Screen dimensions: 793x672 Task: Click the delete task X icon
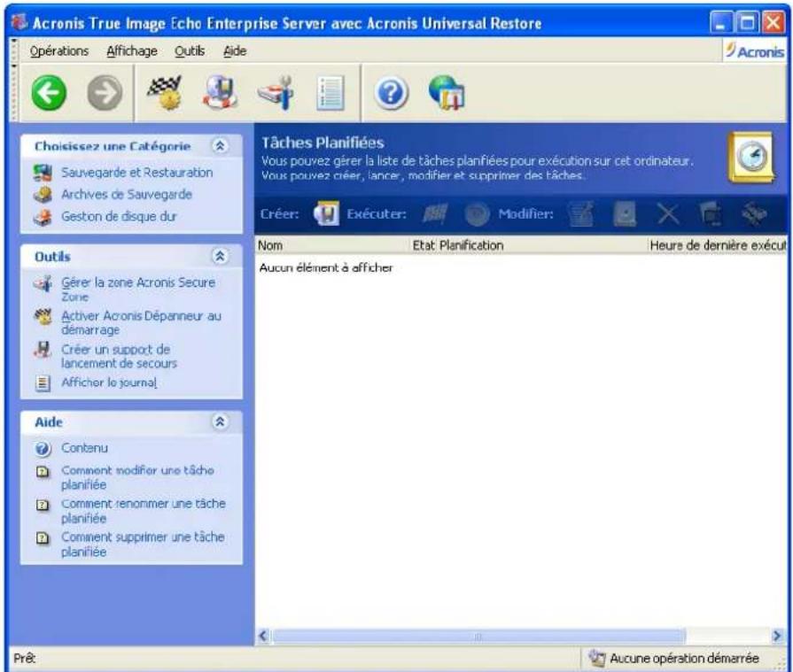click(x=667, y=214)
